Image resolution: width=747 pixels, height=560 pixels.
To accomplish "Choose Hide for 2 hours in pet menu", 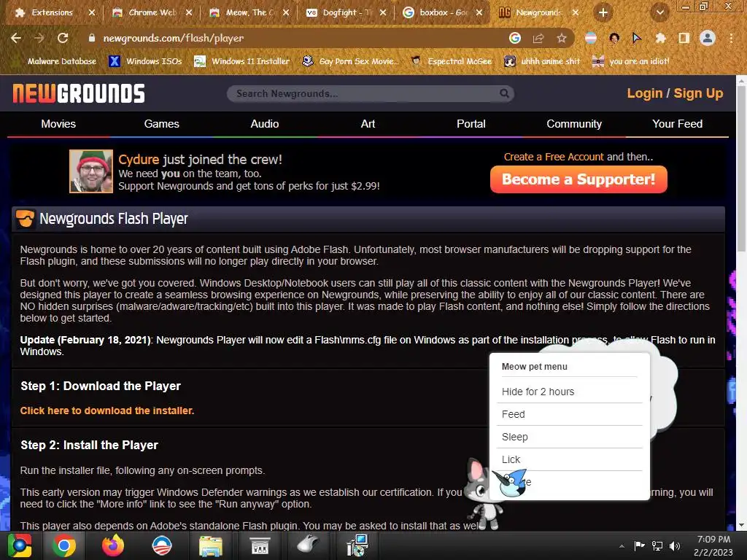I will pyautogui.click(x=569, y=392).
